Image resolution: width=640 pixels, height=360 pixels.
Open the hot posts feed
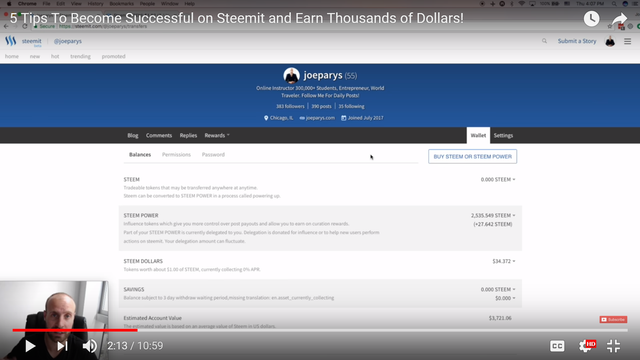55,56
